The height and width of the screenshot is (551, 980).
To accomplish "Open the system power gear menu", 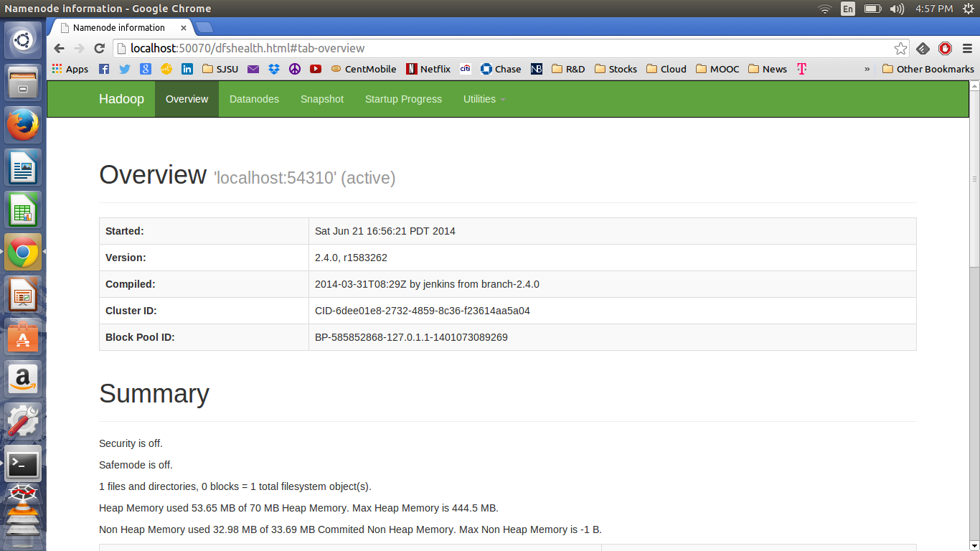I will [969, 9].
